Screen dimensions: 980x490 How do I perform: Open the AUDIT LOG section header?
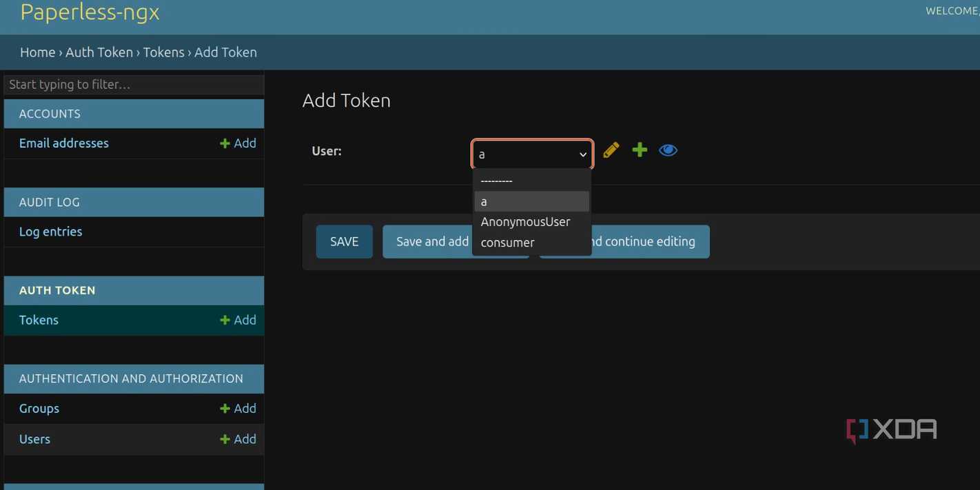click(x=50, y=202)
